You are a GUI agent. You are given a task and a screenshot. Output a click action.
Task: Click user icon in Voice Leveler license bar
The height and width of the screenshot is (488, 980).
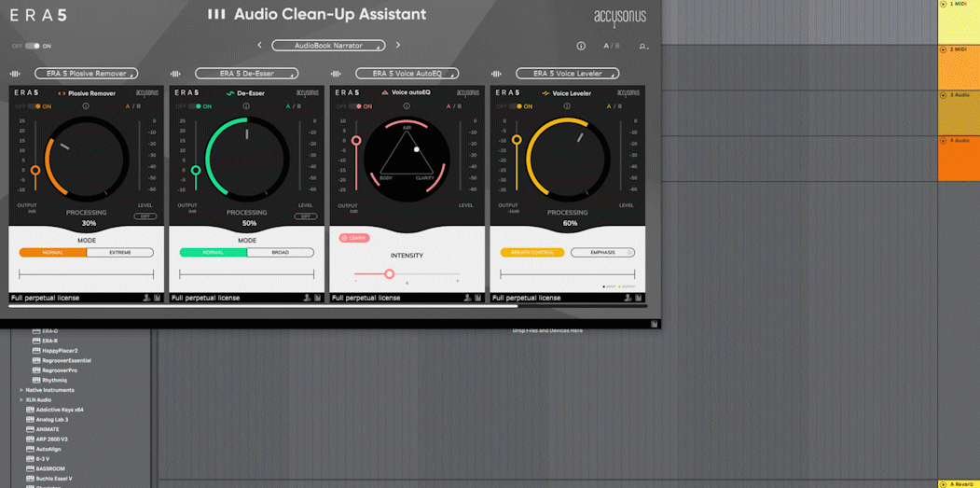[x=628, y=298]
